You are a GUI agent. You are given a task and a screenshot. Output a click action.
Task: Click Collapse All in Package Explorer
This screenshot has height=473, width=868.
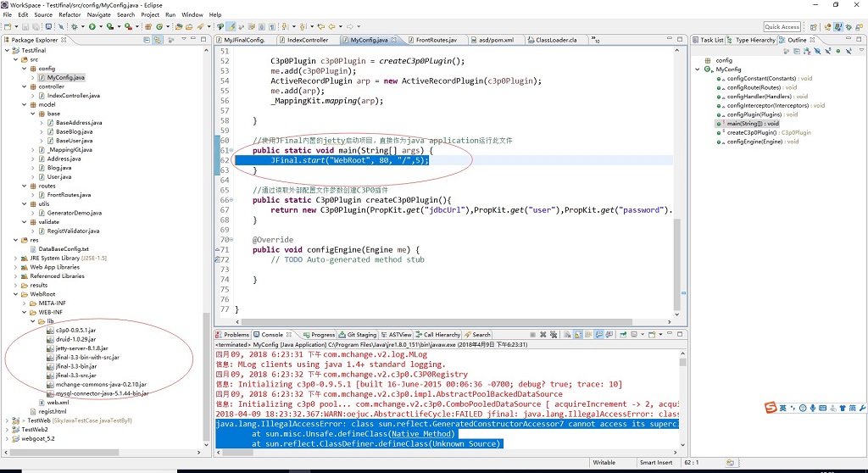147,40
